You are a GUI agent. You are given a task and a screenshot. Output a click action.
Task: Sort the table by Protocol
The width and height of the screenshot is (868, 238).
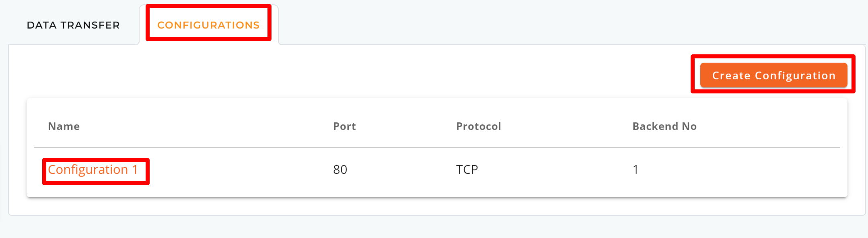479,126
